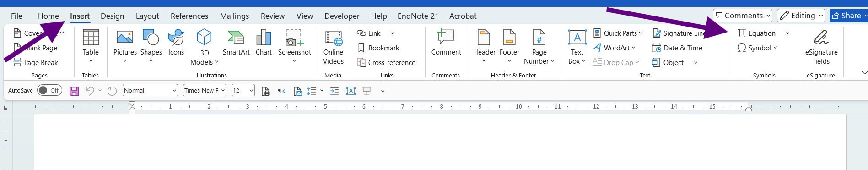This screenshot has width=868, height=170.
Task: Insert a SmartArt graphic
Action: (236, 43)
